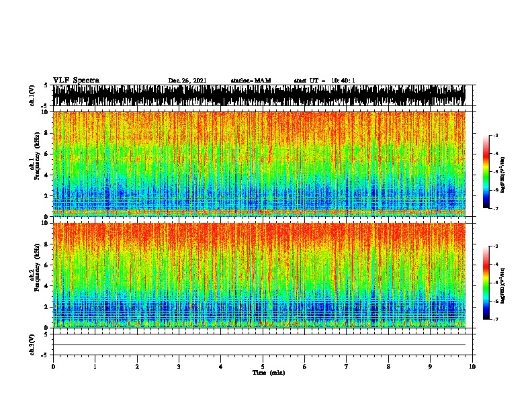Click the time axis tick label '1'
The image size is (532, 411).
tap(95, 367)
